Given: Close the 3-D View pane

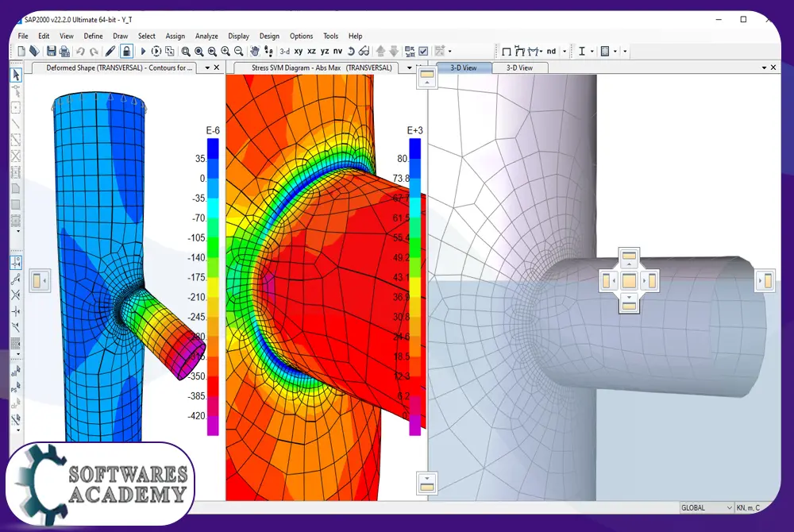Looking at the screenshot, I should pos(773,67).
